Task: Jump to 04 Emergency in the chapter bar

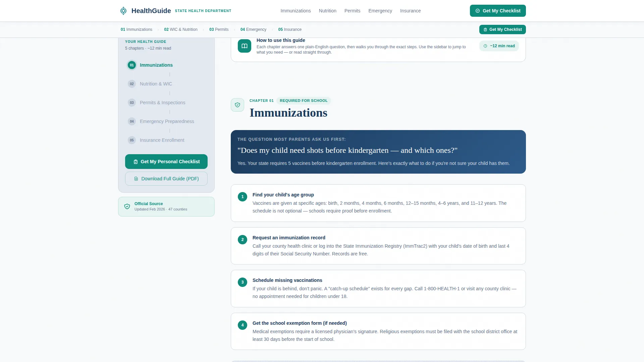Action: click(253, 29)
